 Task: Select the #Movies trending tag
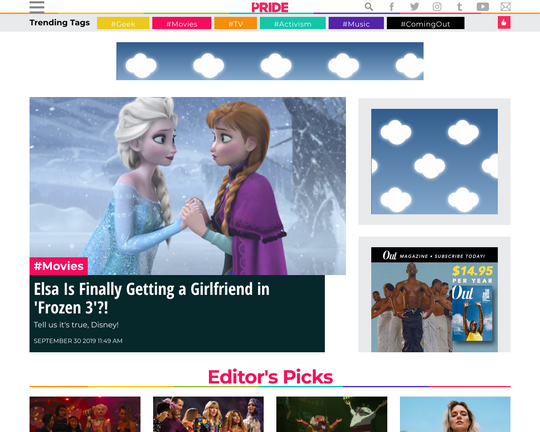coord(181,23)
